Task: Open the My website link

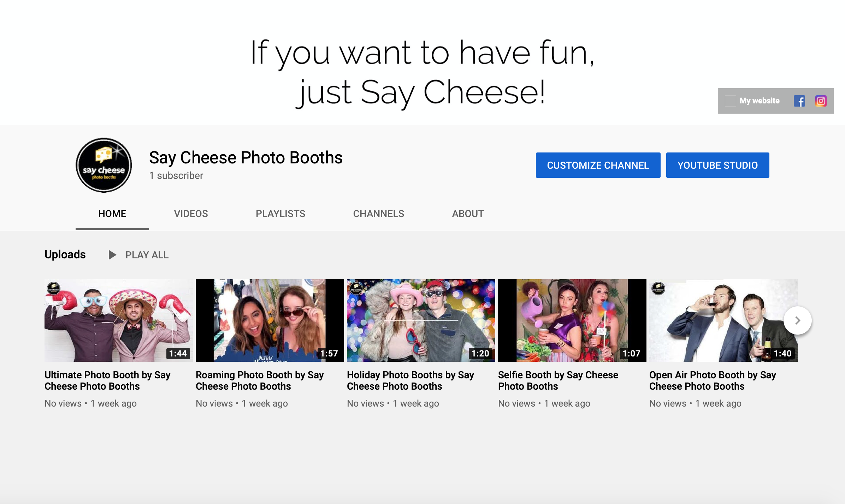Action: point(759,101)
